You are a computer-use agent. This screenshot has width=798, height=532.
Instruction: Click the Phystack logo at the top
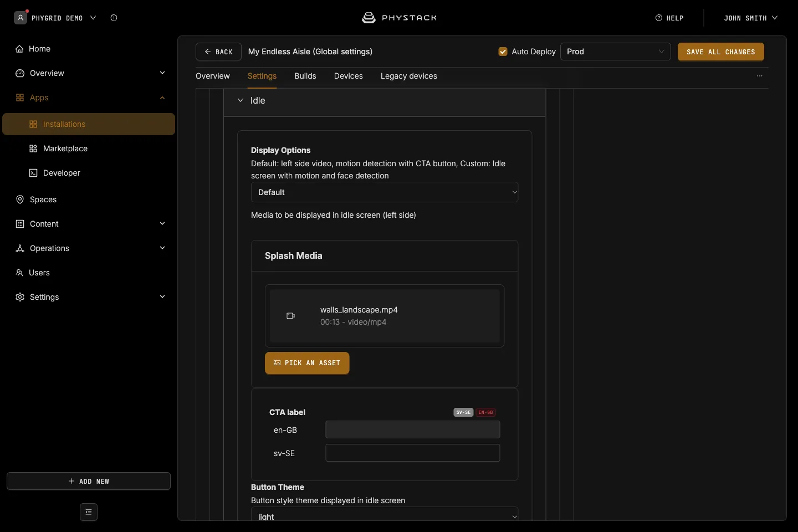tap(399, 18)
